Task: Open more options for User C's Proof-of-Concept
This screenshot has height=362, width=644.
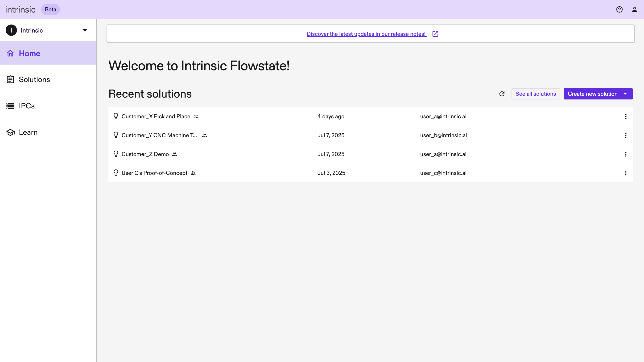Action: pos(626,173)
